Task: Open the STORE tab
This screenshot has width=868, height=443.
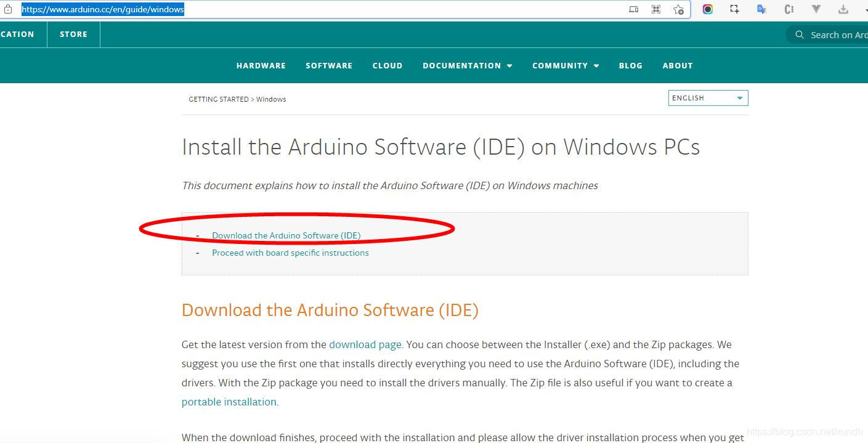Action: pyautogui.click(x=73, y=35)
